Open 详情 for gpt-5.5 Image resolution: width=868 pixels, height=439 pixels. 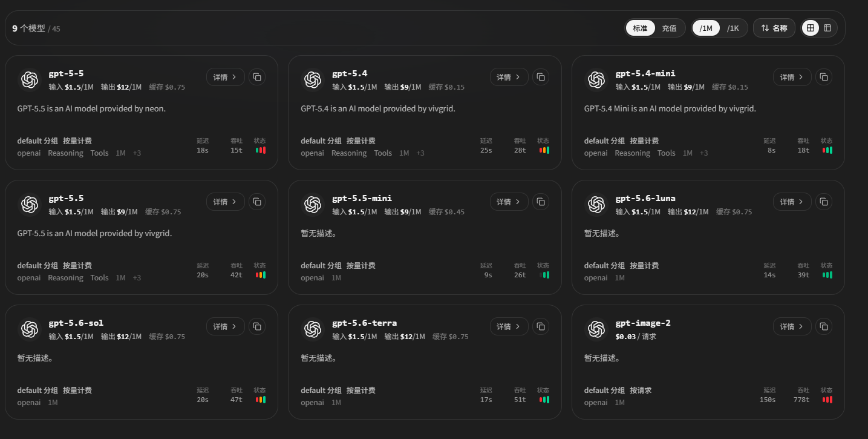coord(226,202)
